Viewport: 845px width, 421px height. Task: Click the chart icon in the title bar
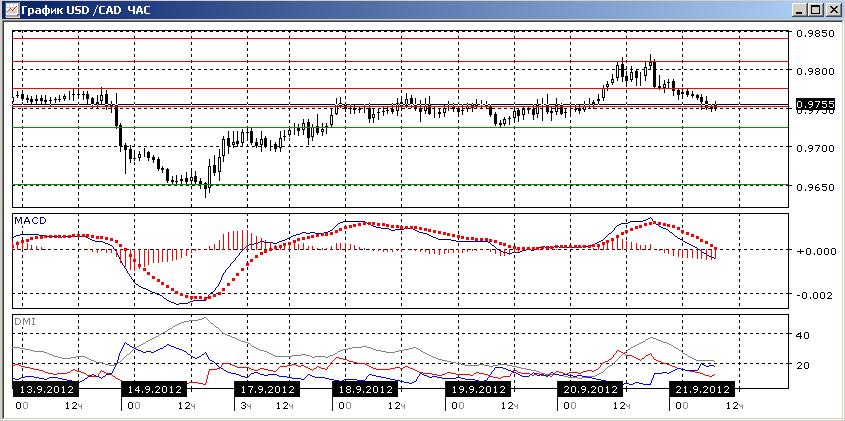tap(10, 10)
